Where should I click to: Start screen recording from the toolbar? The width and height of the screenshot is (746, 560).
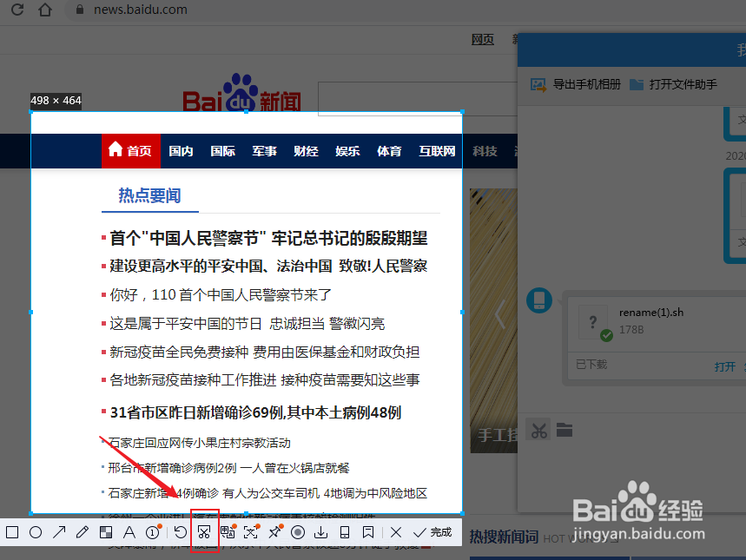298,532
